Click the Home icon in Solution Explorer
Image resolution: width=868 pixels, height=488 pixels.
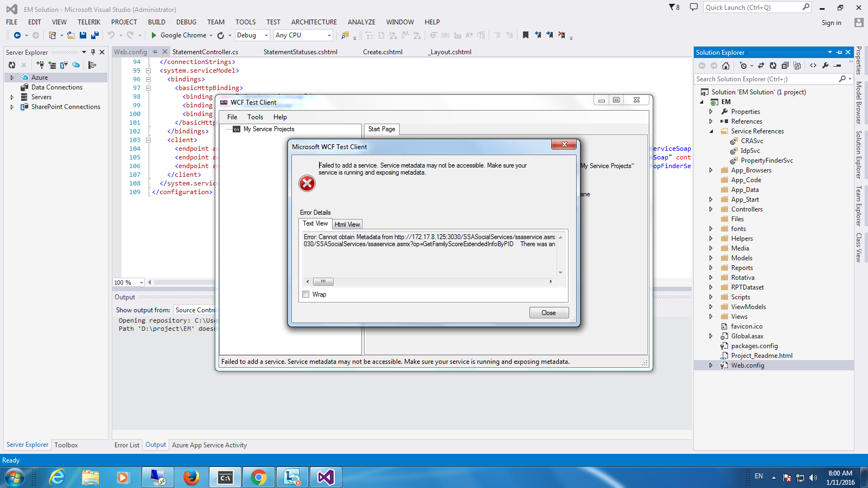pos(726,66)
